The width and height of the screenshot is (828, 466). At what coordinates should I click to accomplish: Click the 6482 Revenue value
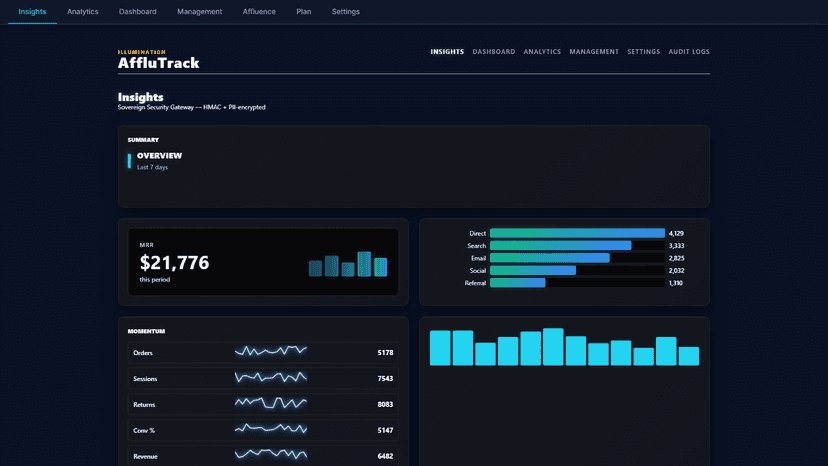(385, 456)
